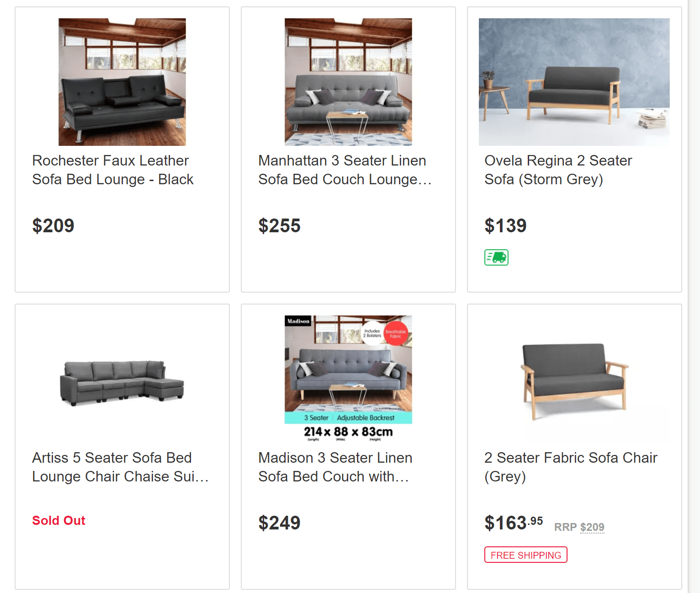Click the Manhattan 3 Seater Linen title
The height and width of the screenshot is (593, 700).
click(x=345, y=170)
